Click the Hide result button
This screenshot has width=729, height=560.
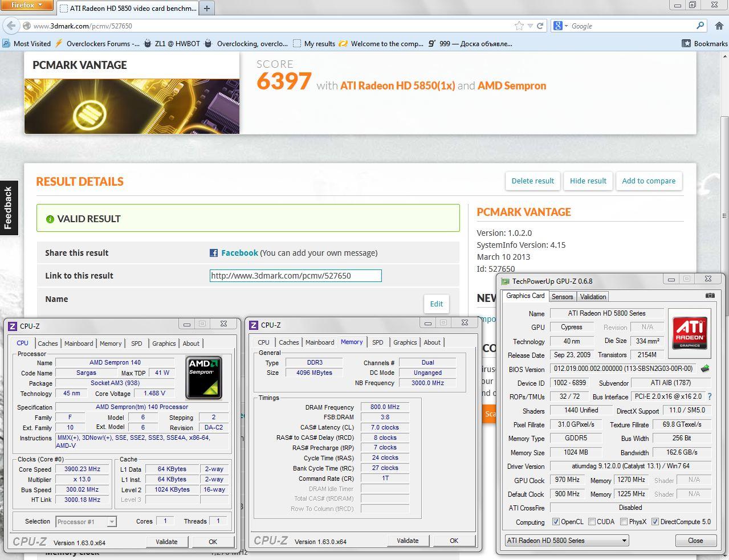[x=588, y=181]
